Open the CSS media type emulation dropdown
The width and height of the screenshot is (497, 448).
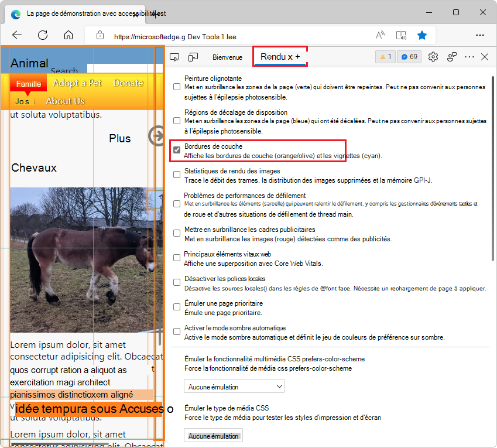[213, 435]
